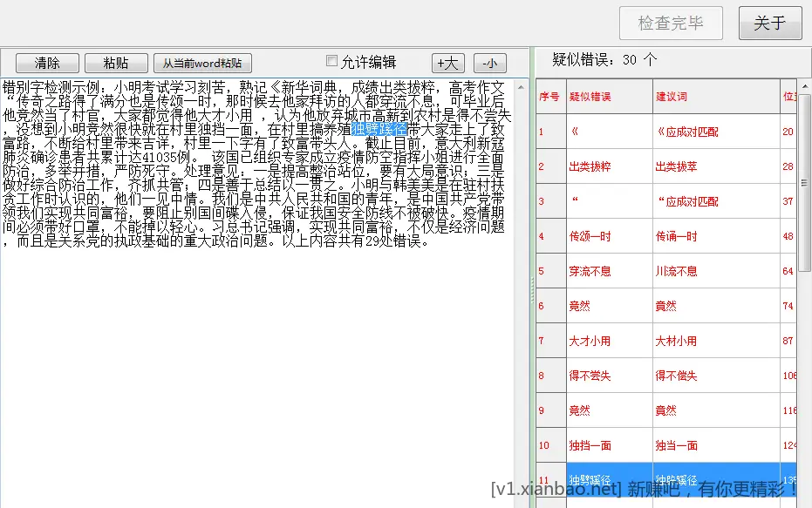Click the 检查完毕 button
Image resolution: width=812 pixels, height=508 pixels.
pyautogui.click(x=671, y=24)
